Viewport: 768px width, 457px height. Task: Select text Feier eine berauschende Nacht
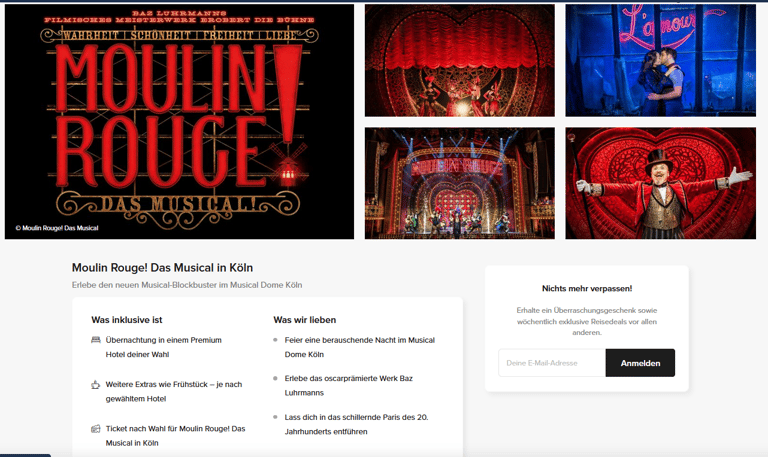360,347
